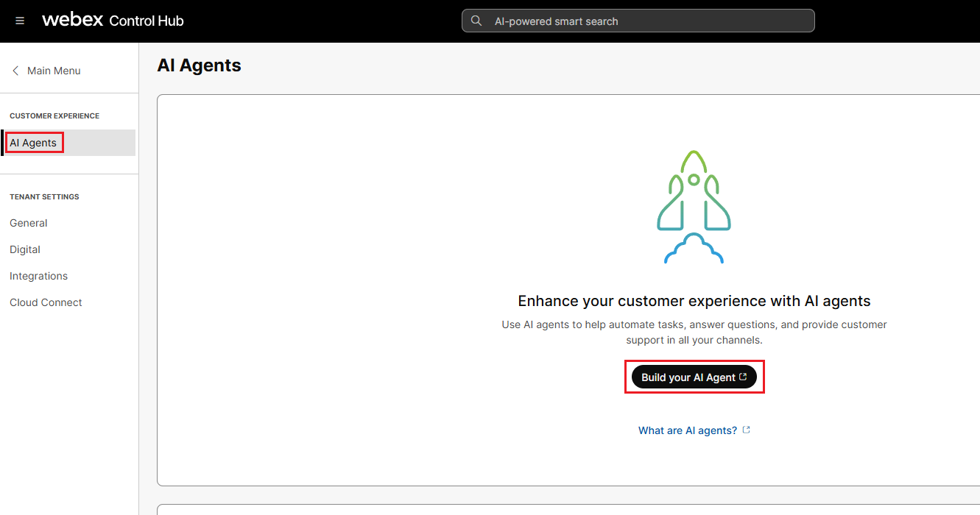Screen dimensions: 980x515
Task: Focus the AI-powered smart search field
Action: 648,21
